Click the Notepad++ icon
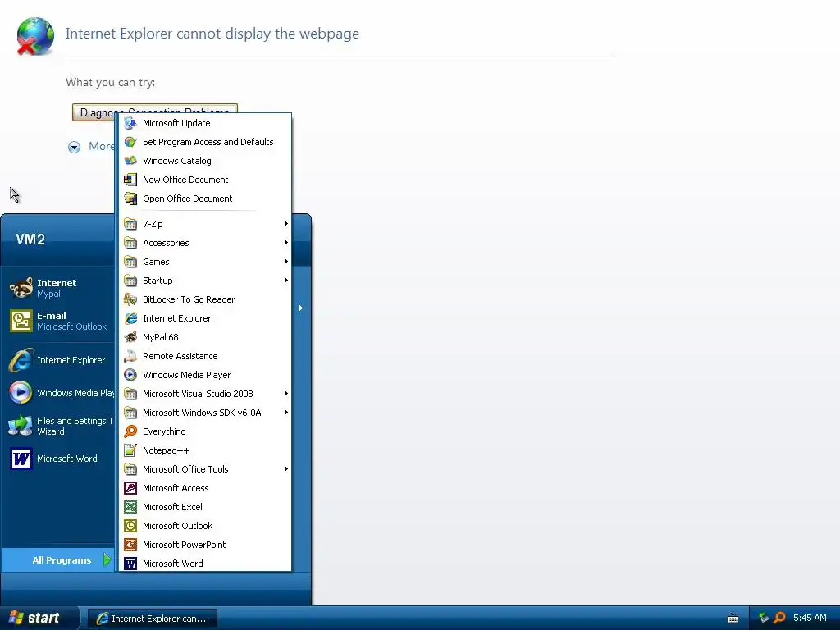The image size is (840, 630). (130, 450)
